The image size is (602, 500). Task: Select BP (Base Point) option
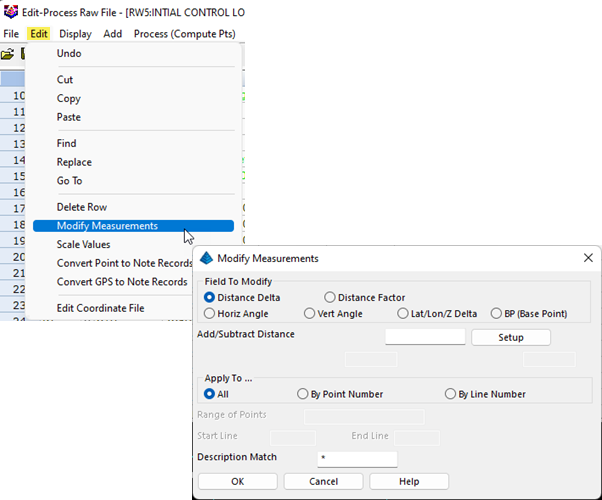click(497, 314)
